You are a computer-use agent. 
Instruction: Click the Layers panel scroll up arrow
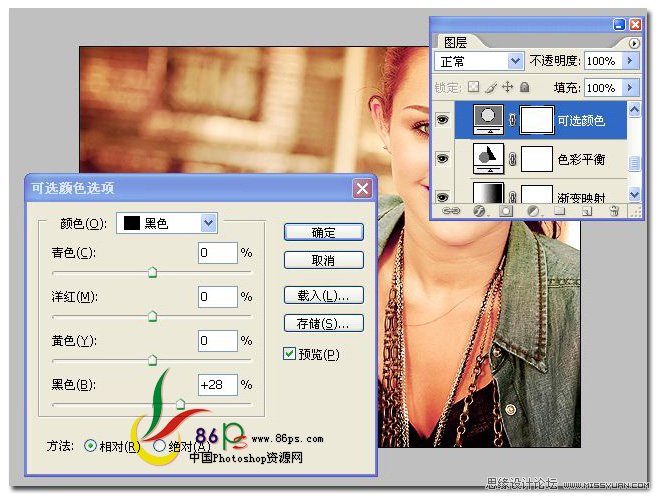tap(634, 110)
